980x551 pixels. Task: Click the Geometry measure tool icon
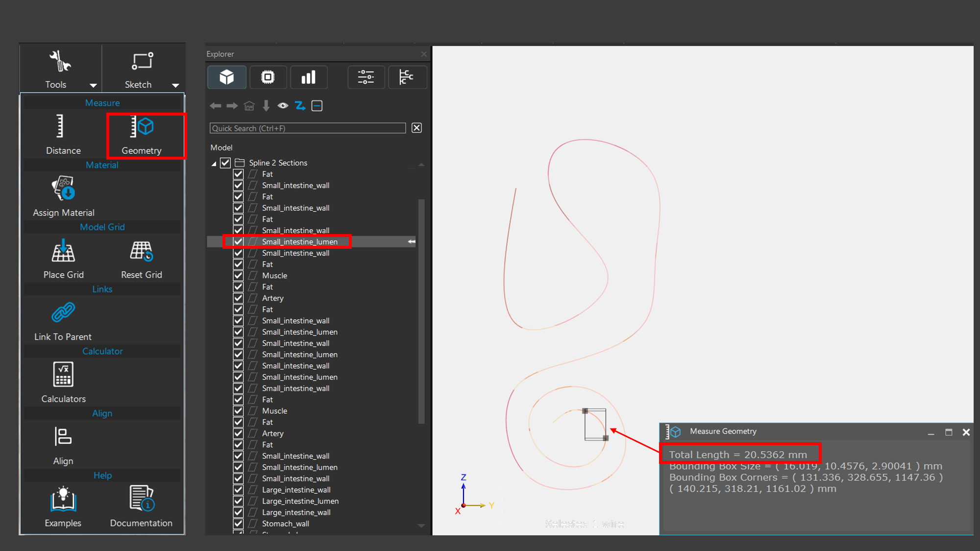142,127
